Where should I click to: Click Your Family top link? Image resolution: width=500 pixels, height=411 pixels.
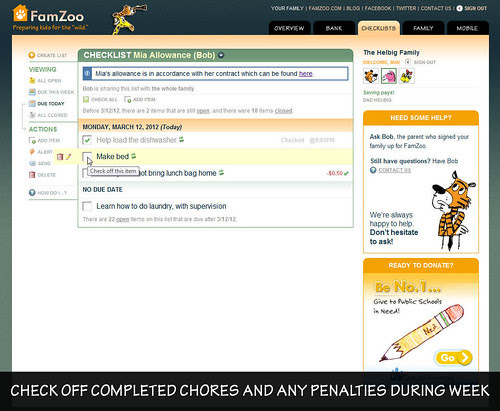(x=287, y=8)
